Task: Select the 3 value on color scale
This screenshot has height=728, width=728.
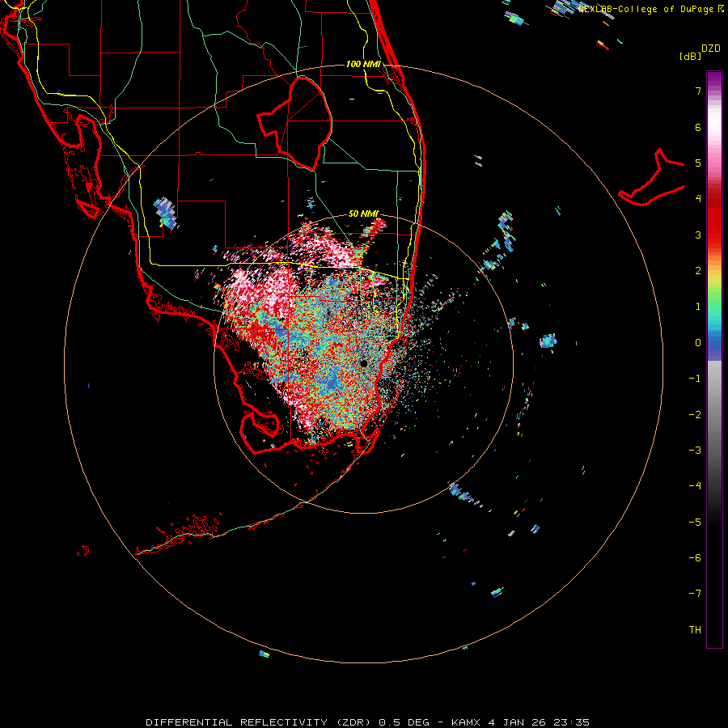Action: 698,235
